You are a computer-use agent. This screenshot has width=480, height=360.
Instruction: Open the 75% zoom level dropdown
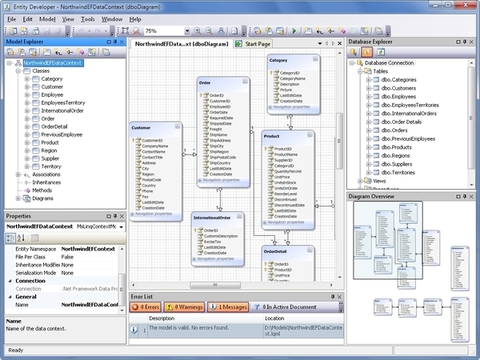click(187, 31)
